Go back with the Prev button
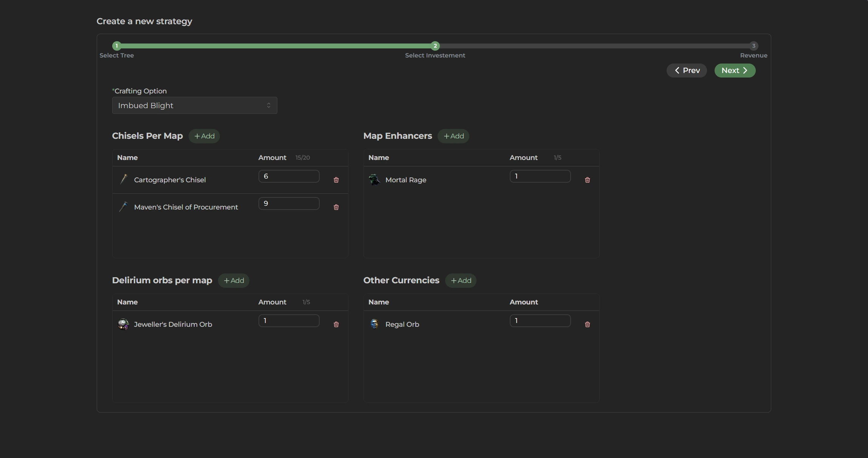 tap(687, 71)
